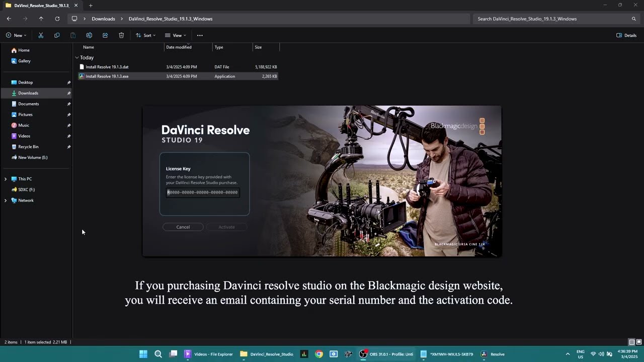Open the taskbar clock and date
This screenshot has height=362, width=644.
point(629,354)
